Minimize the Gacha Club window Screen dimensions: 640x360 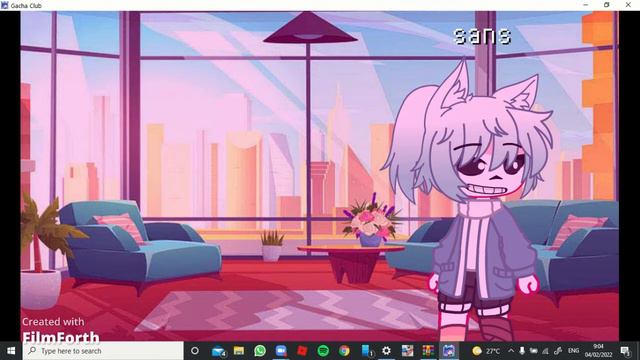(586, 5)
